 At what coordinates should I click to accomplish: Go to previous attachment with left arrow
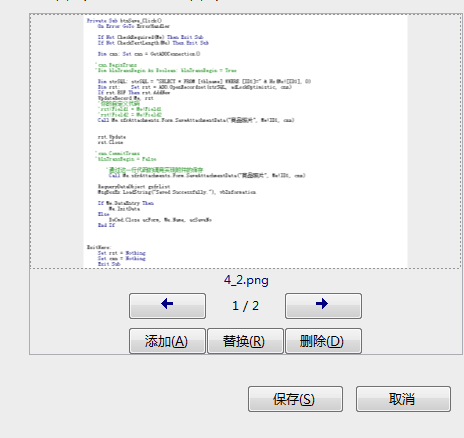click(167, 306)
